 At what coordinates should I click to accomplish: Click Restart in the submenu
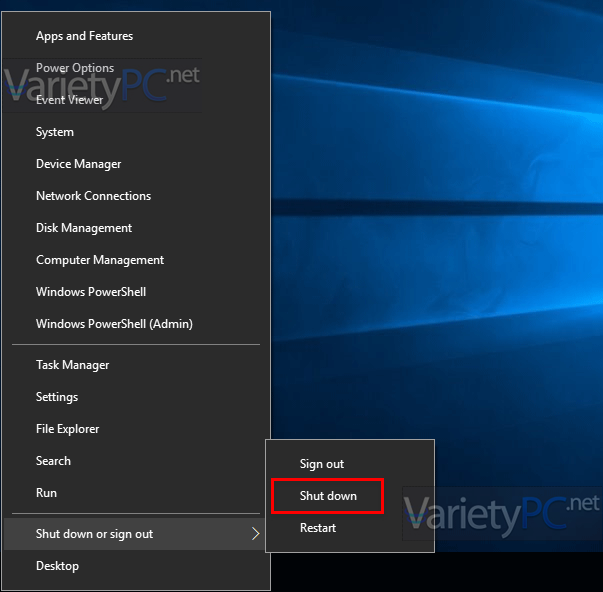(x=350, y=528)
